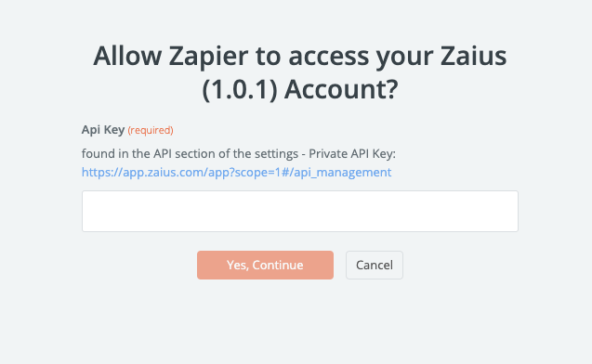This screenshot has height=364, width=592.
Task: Click the orange (required) indicator text
Action: tap(151, 130)
